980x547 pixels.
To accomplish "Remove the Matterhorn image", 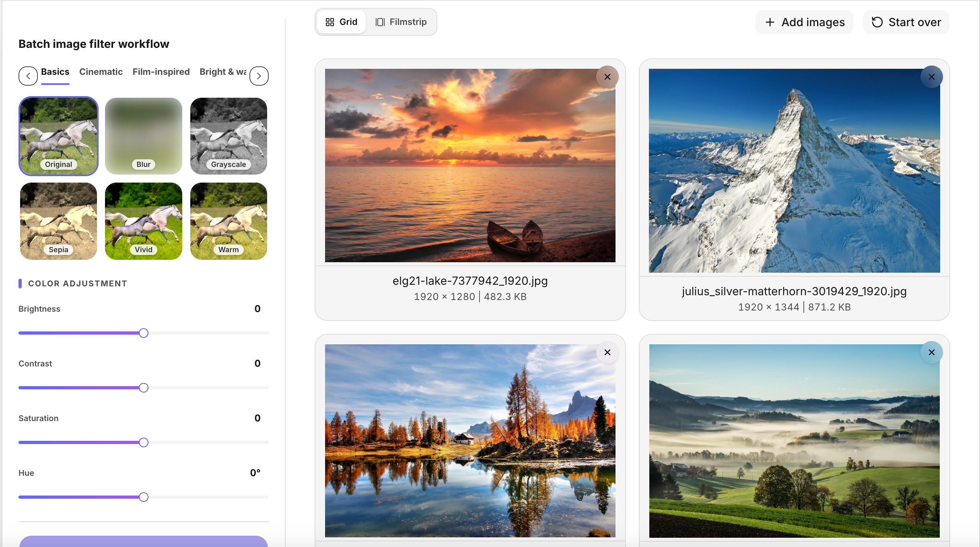I will pos(931,77).
